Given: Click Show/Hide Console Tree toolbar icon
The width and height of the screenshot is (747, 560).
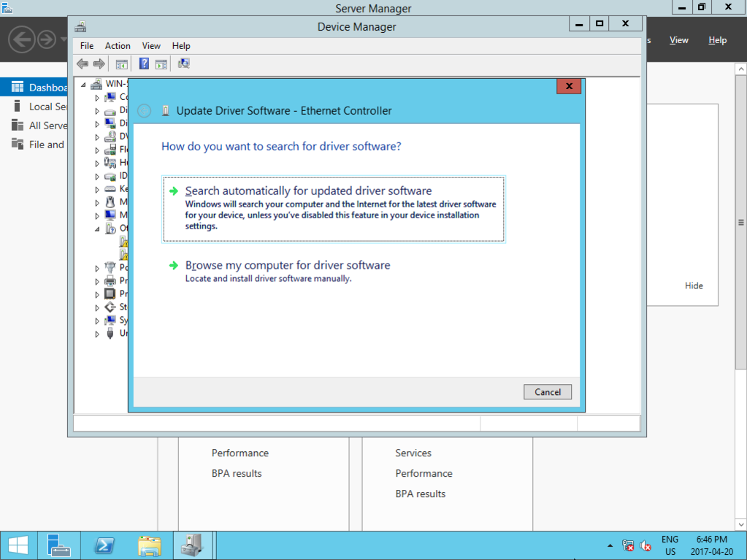Looking at the screenshot, I should point(122,64).
